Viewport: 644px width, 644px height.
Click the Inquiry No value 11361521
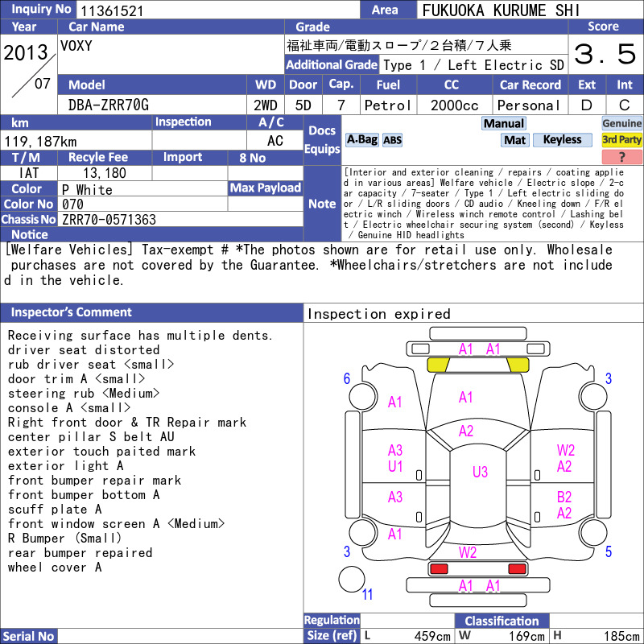112,10
